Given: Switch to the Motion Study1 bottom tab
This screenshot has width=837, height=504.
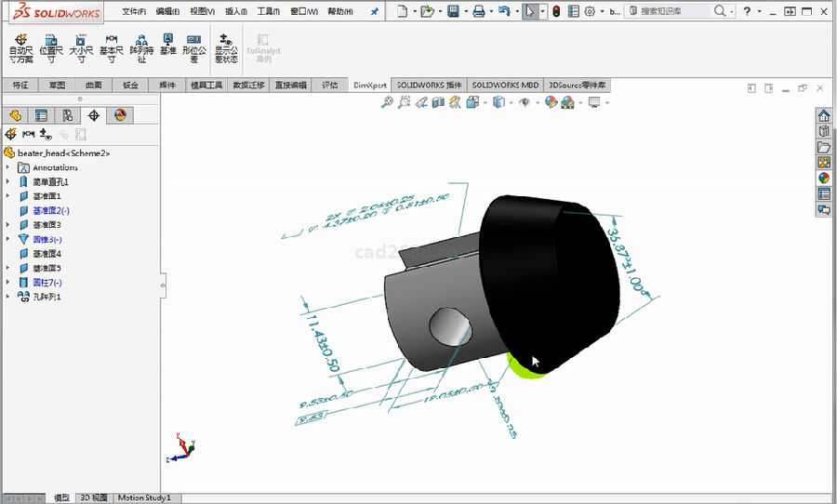Looking at the screenshot, I should [x=143, y=497].
